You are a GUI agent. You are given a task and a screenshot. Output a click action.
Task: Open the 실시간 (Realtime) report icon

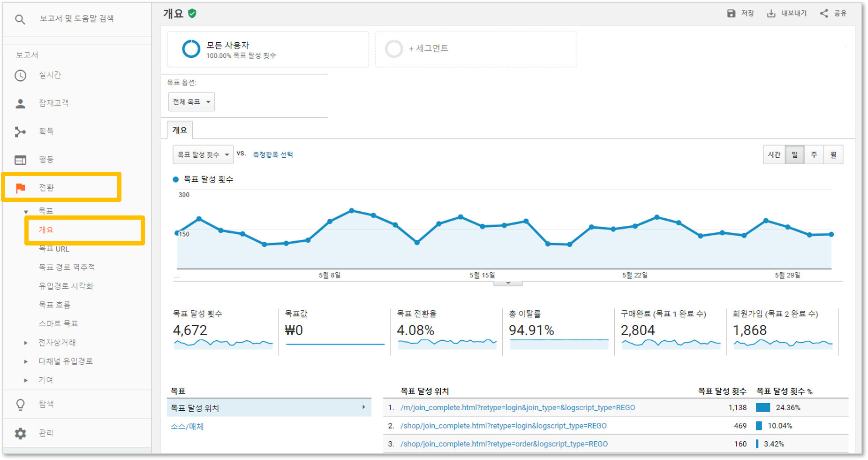click(20, 75)
